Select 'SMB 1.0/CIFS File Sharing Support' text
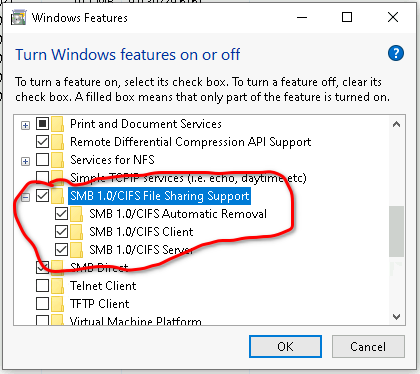420x374 pixels. [160, 196]
